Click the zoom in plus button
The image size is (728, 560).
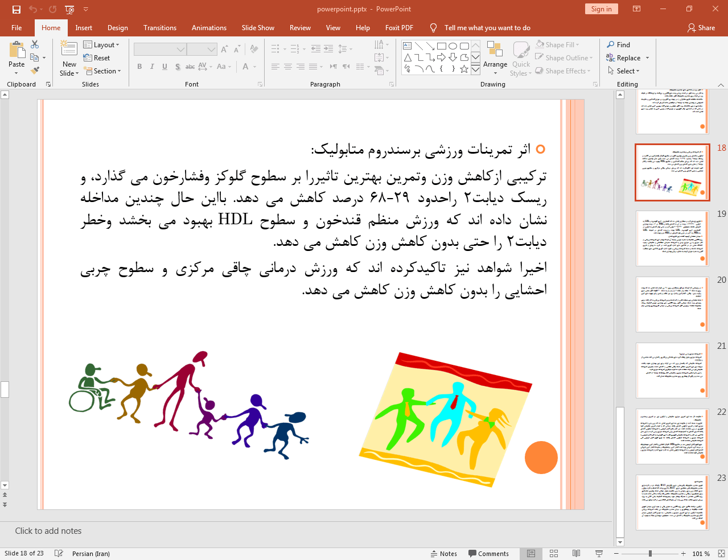pos(683,553)
